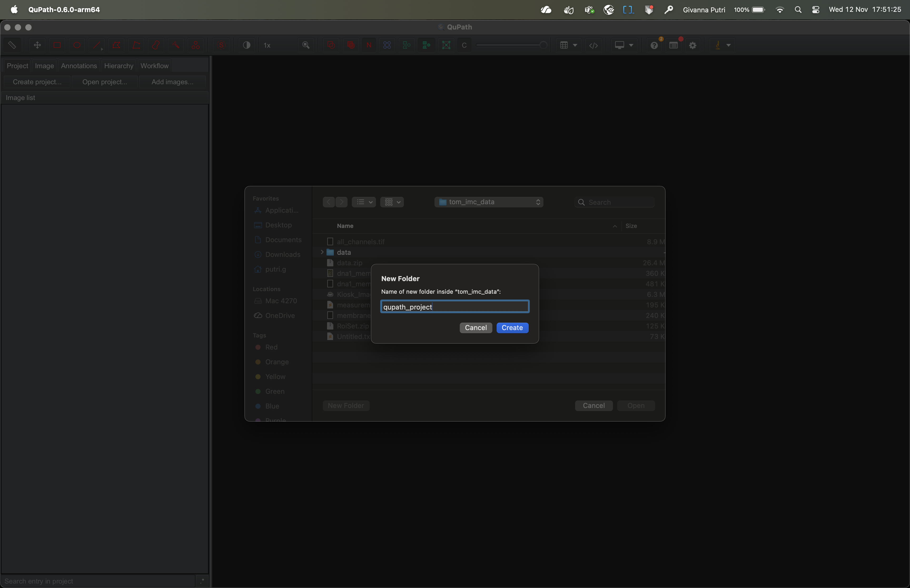Expand the data folder disclosure arrow
Viewport: 910px width, 588px height.
tap(322, 252)
